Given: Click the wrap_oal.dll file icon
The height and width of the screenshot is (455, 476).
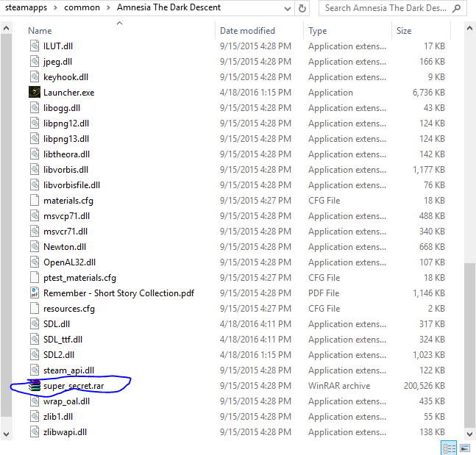Looking at the screenshot, I should click(35, 401).
